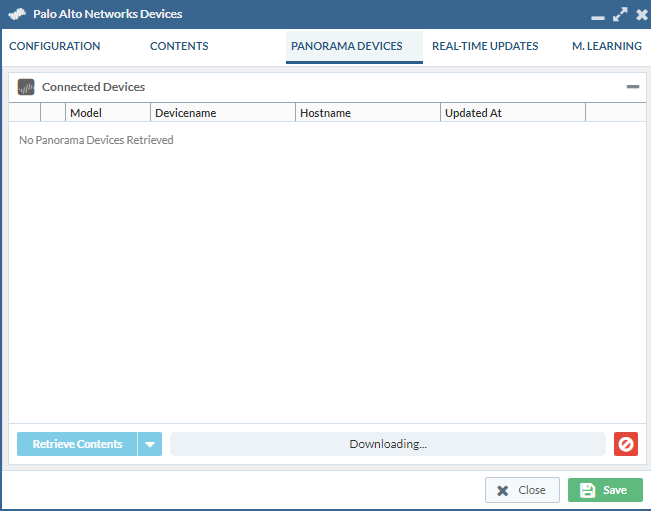Click the 'No Panorama Devices Retrieved' message
651x511 pixels.
pyautogui.click(x=96, y=140)
